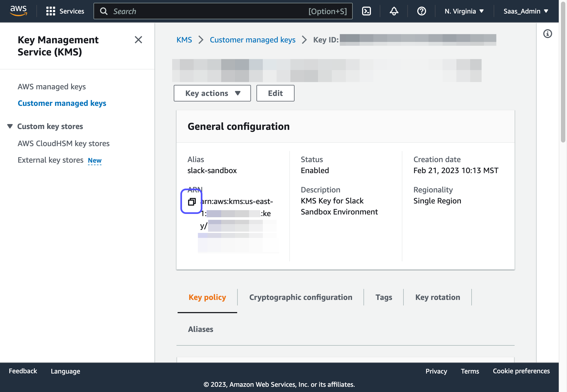The image size is (567, 392).
Task: Open the info panel icon
Action: pyautogui.click(x=547, y=34)
